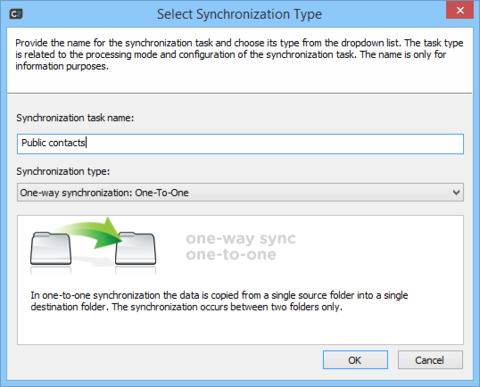The width and height of the screenshot is (480, 387).
Task: Click the Synchronization type label
Action: click(63, 171)
